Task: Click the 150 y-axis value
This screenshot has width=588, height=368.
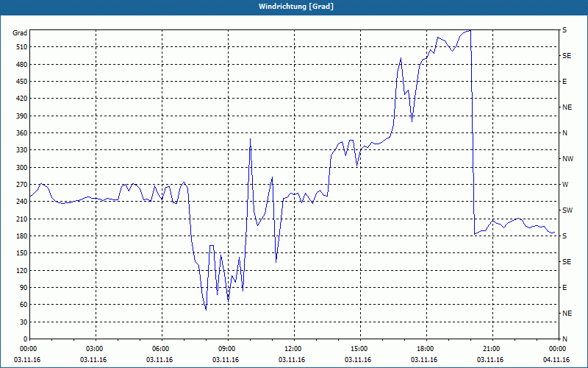Action: click(x=22, y=253)
